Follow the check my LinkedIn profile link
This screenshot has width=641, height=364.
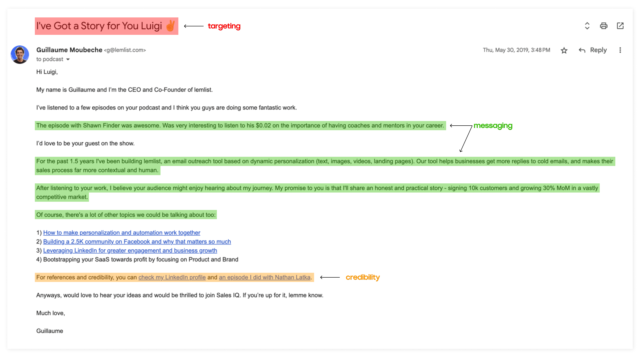click(x=172, y=277)
